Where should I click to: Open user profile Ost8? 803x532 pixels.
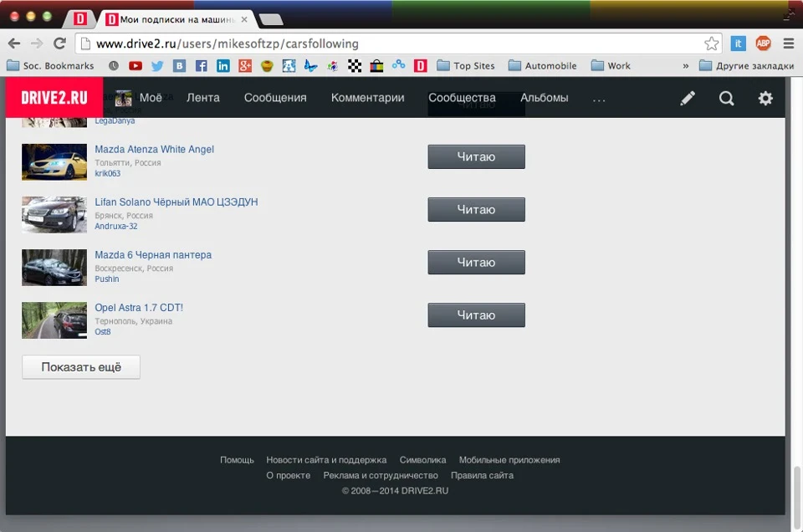tap(102, 331)
